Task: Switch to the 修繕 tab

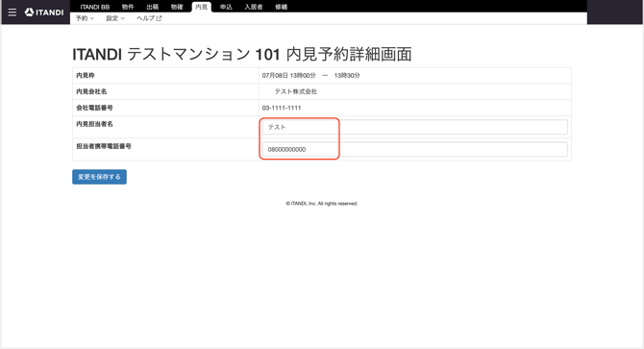Action: coord(282,7)
